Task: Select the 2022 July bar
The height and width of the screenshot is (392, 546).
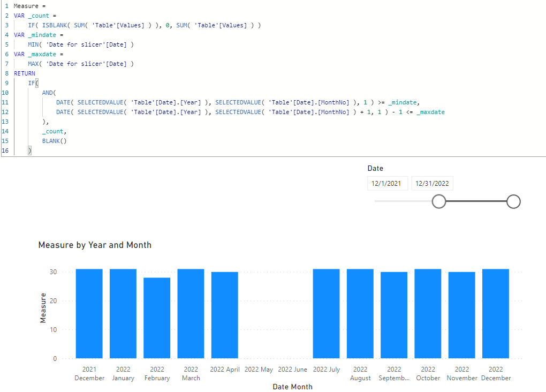Action: tap(327, 314)
